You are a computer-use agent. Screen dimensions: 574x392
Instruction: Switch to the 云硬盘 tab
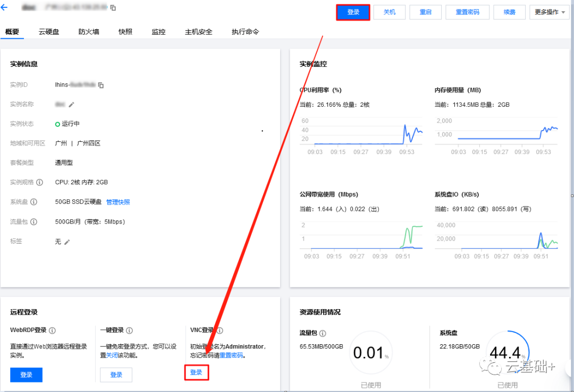(49, 32)
